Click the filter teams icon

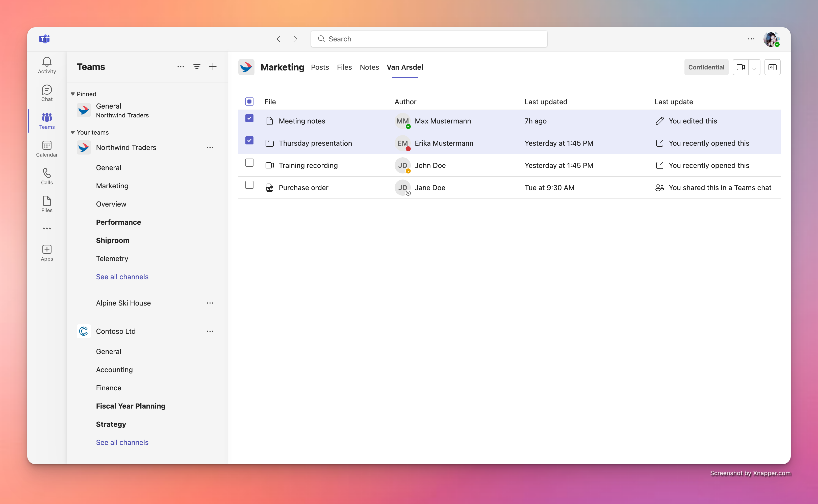[x=197, y=67]
